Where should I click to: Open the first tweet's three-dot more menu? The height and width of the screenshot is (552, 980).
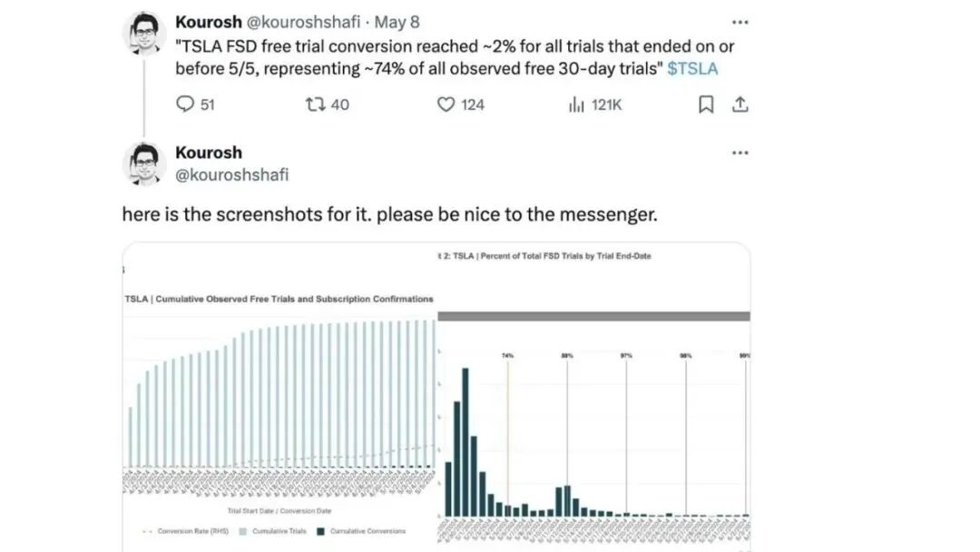coord(740,23)
